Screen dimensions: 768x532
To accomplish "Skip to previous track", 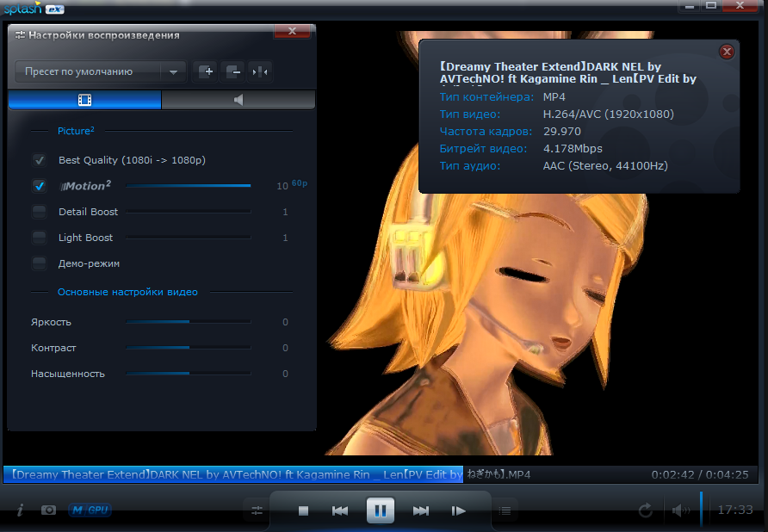I will 340,510.
